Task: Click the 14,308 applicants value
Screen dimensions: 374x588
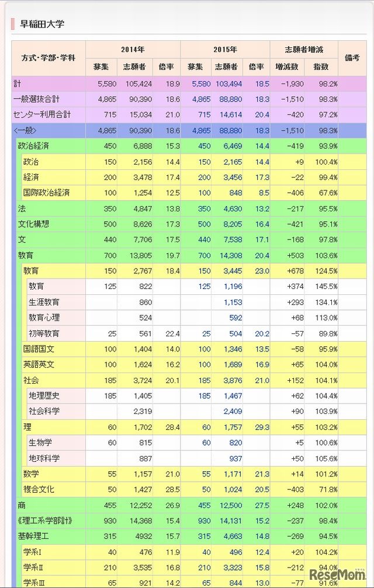Action: pyautogui.click(x=231, y=255)
